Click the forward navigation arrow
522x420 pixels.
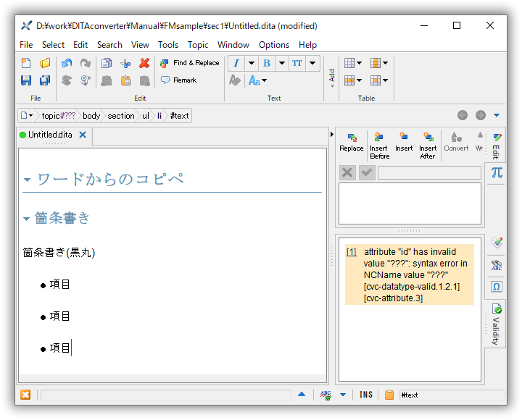pos(481,115)
